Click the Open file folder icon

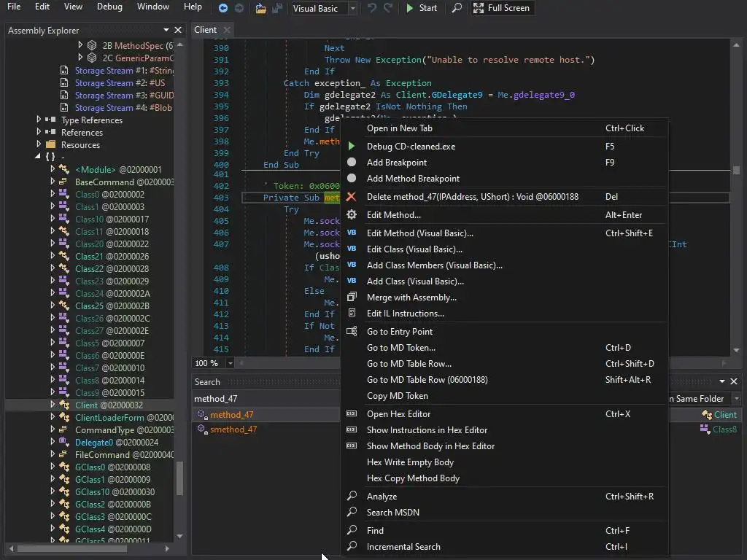coord(261,8)
